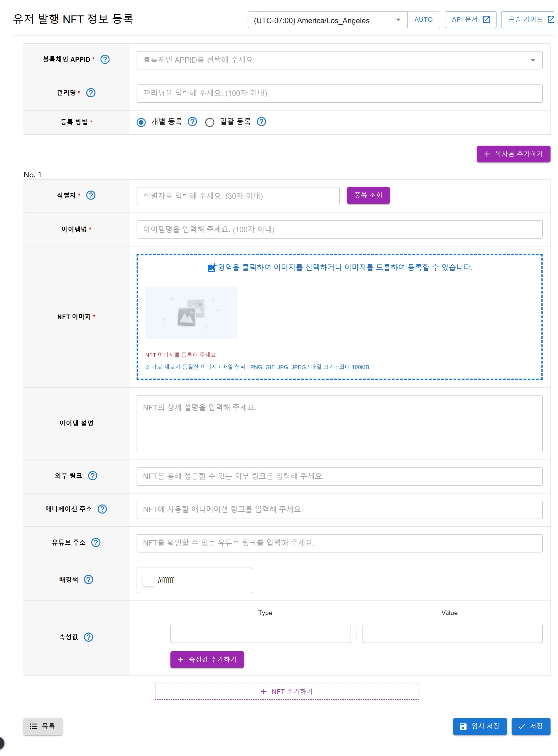Click help icon next to 블록체인 APPID
The image size is (558, 756).
[x=105, y=59]
